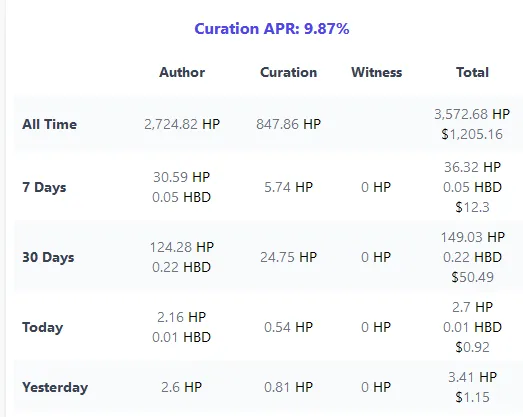523x417 pixels.
Task: Select the $50.49 total value
Action: [x=472, y=277]
